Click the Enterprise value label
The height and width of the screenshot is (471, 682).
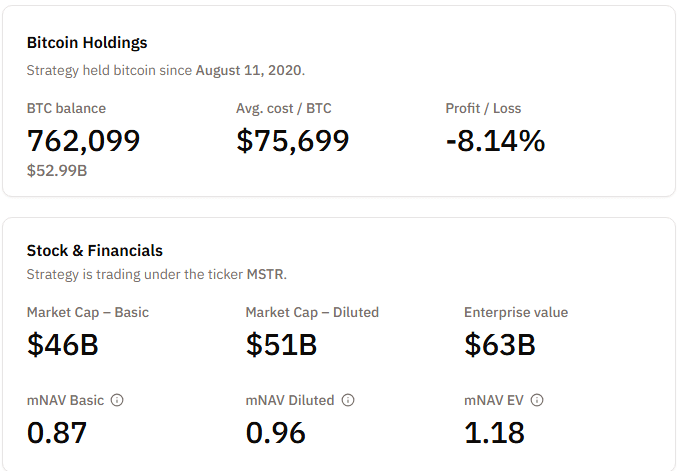click(516, 313)
